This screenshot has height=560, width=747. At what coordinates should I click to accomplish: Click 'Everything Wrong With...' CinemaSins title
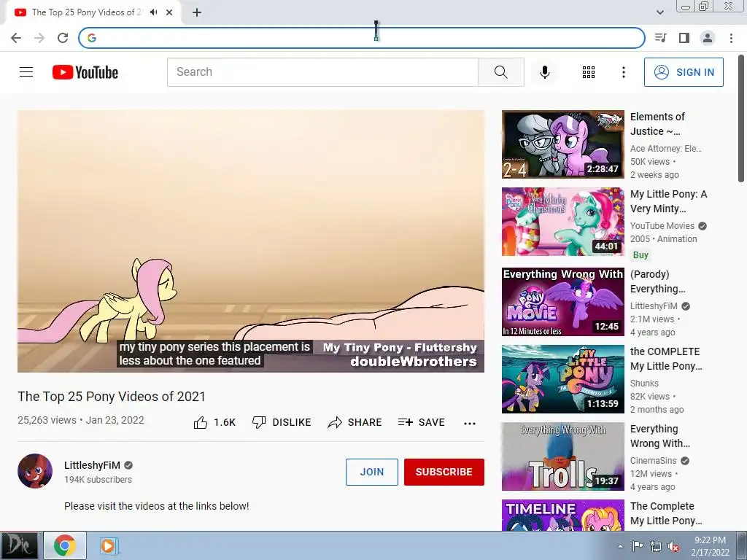point(659,436)
